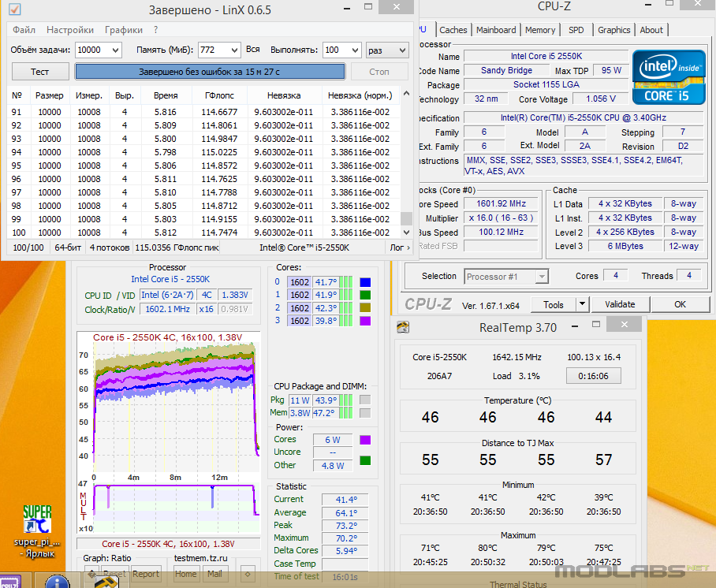
Task: Toggle the Mem power checkbox
Action: click(365, 413)
